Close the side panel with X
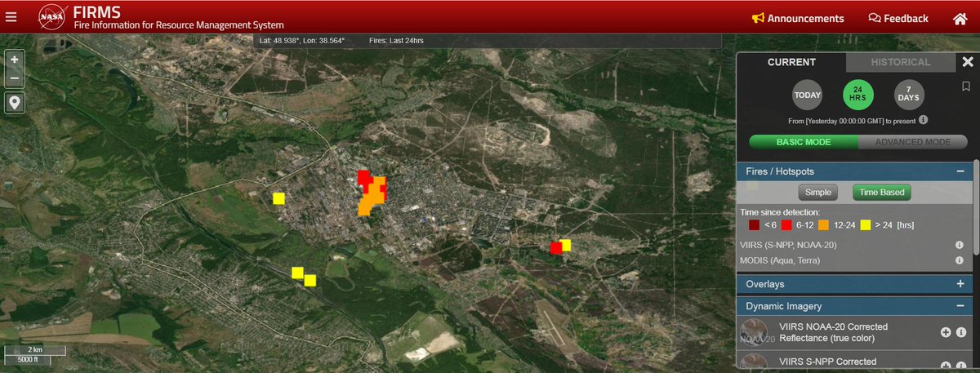This screenshot has height=373, width=980. click(967, 62)
